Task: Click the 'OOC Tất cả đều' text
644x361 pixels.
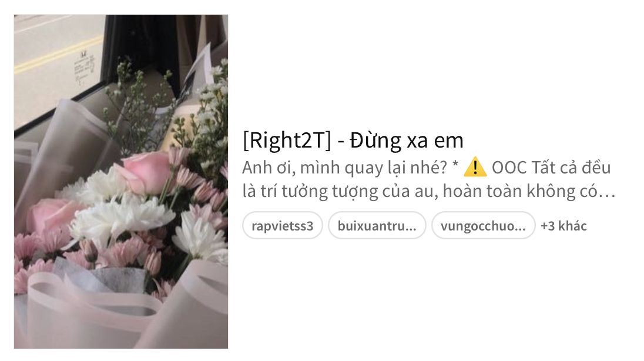Action: pyautogui.click(x=551, y=168)
